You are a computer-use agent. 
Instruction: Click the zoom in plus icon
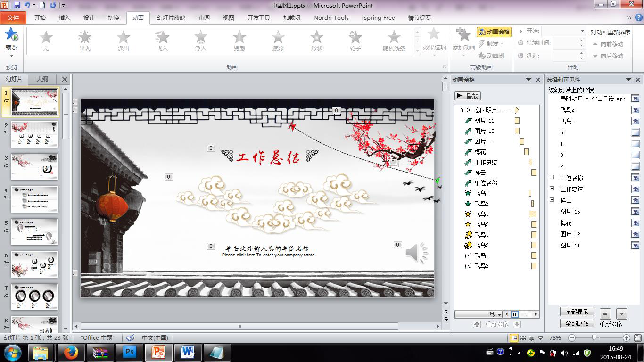(x=626, y=338)
